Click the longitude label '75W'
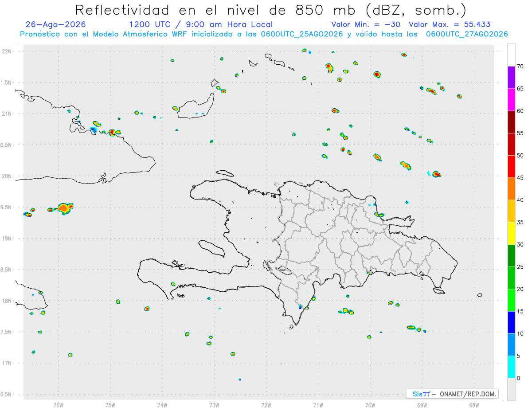532x411 pixels. pyautogui.click(x=110, y=405)
